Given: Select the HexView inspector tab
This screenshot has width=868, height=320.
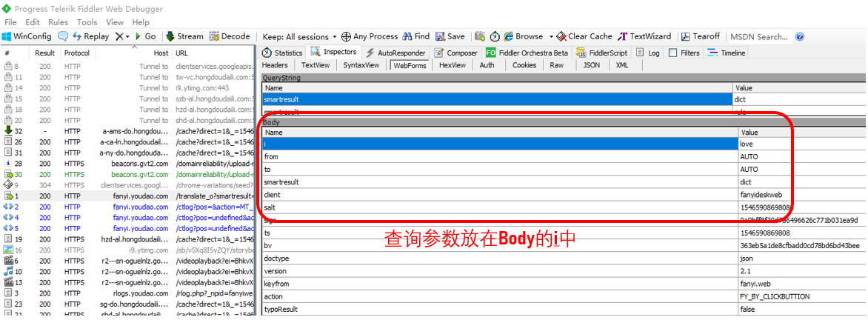Looking at the screenshot, I should [x=452, y=64].
